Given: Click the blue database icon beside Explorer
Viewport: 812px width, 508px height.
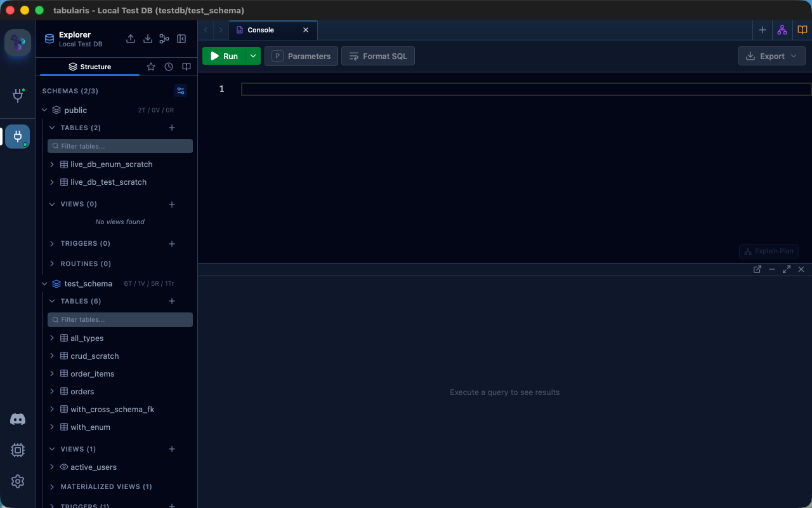Looking at the screenshot, I should coord(49,39).
